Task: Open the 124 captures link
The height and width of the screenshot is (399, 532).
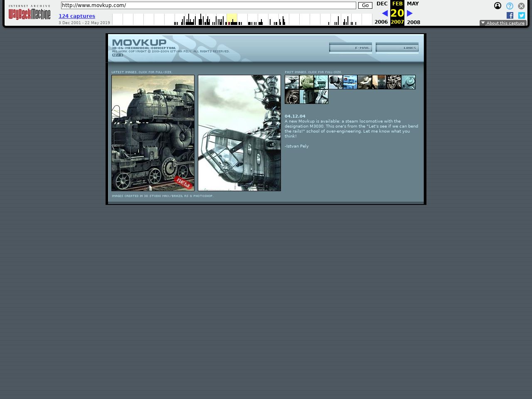Action: tap(77, 16)
